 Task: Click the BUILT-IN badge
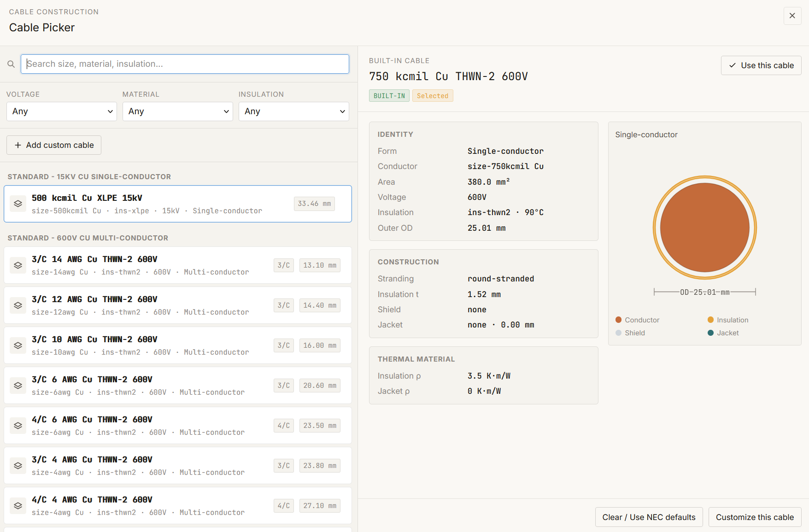pos(389,96)
